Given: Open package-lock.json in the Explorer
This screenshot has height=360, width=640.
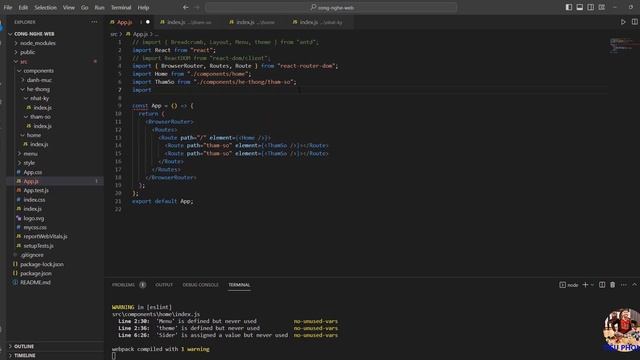Looking at the screenshot, I should (x=42, y=264).
